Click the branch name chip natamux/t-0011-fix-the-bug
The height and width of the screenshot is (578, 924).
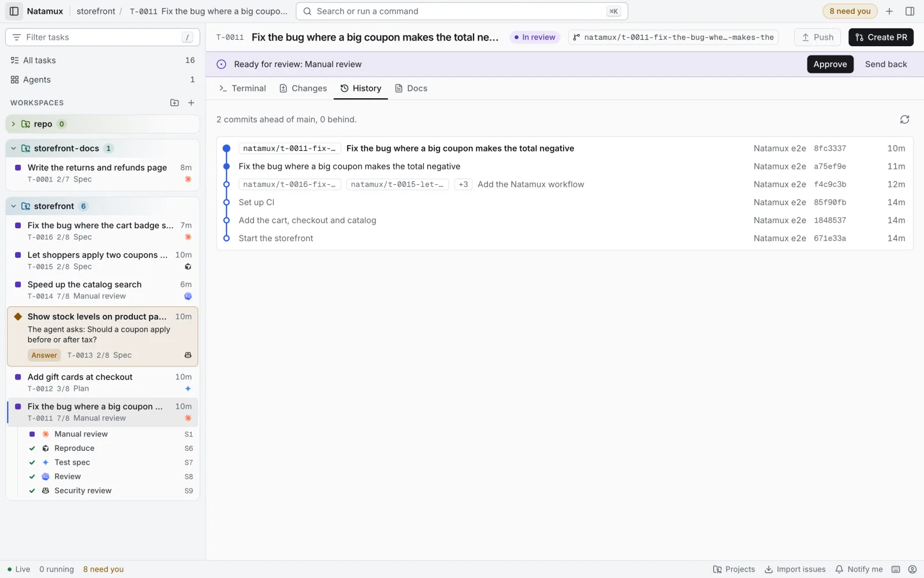(x=673, y=37)
